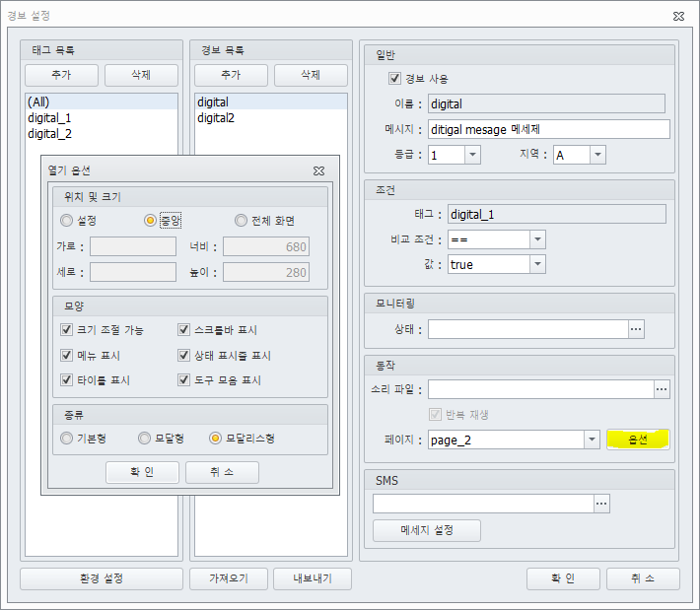This screenshot has height=610, width=700.
Task: Click the browse ellipsis button beside 상태
Action: point(636,329)
